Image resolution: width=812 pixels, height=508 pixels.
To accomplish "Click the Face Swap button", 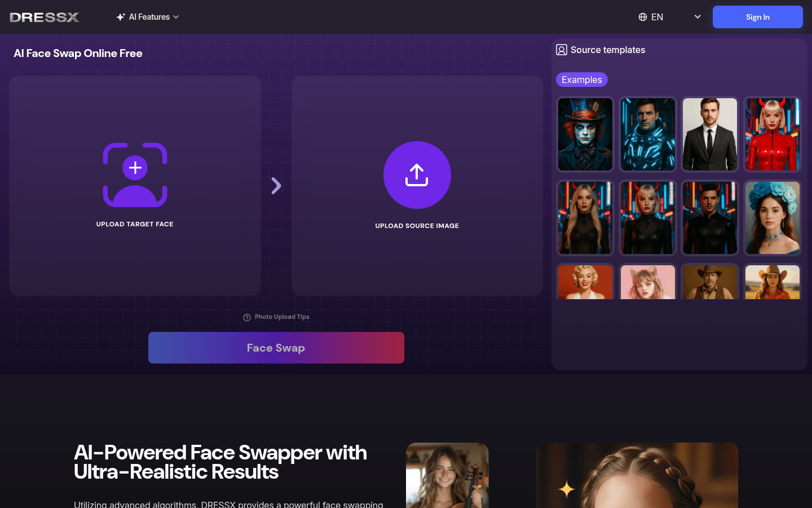I will click(x=276, y=348).
